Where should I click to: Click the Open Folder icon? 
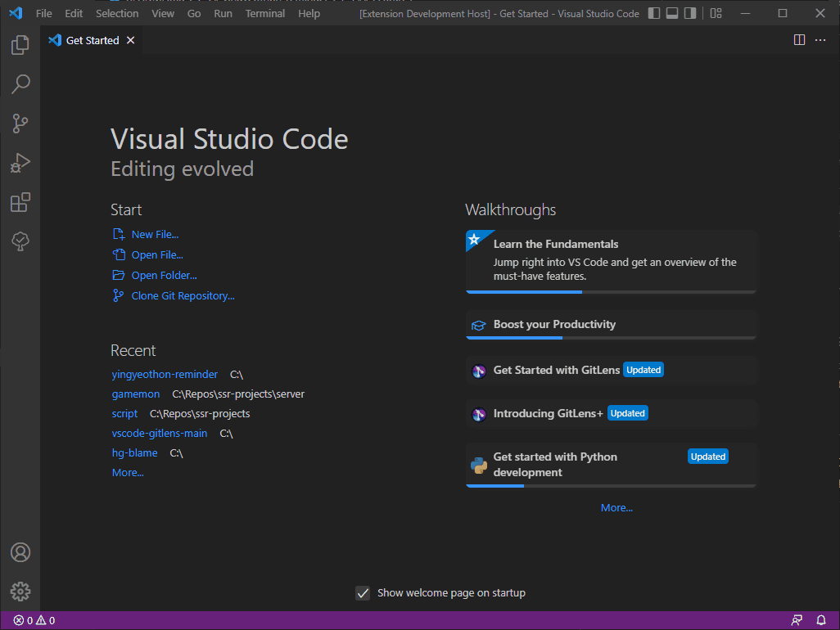[119, 275]
